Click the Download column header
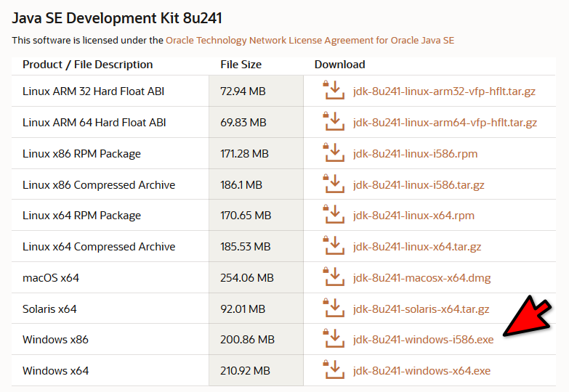This screenshot has height=392, width=569. pos(339,65)
